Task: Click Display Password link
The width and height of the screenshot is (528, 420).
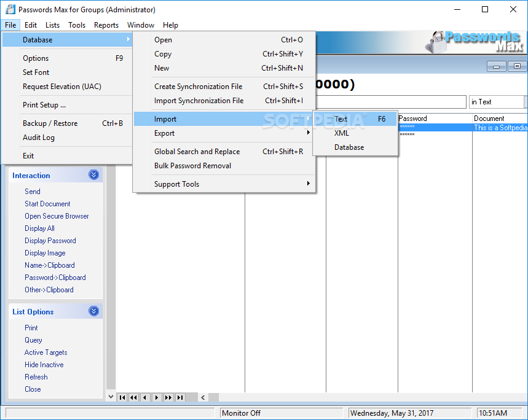Action: (x=50, y=241)
